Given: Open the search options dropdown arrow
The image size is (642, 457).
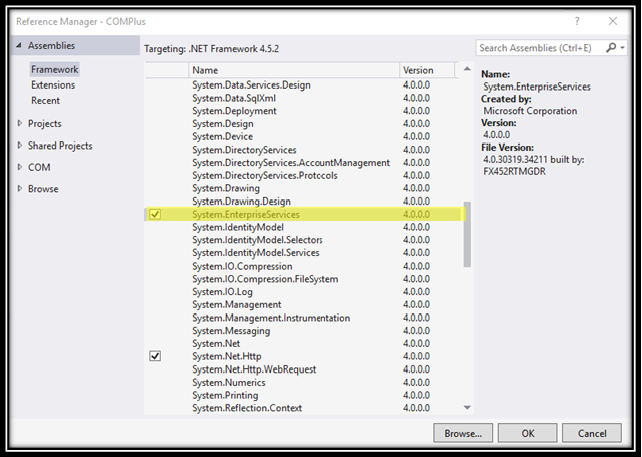Looking at the screenshot, I should coord(622,48).
